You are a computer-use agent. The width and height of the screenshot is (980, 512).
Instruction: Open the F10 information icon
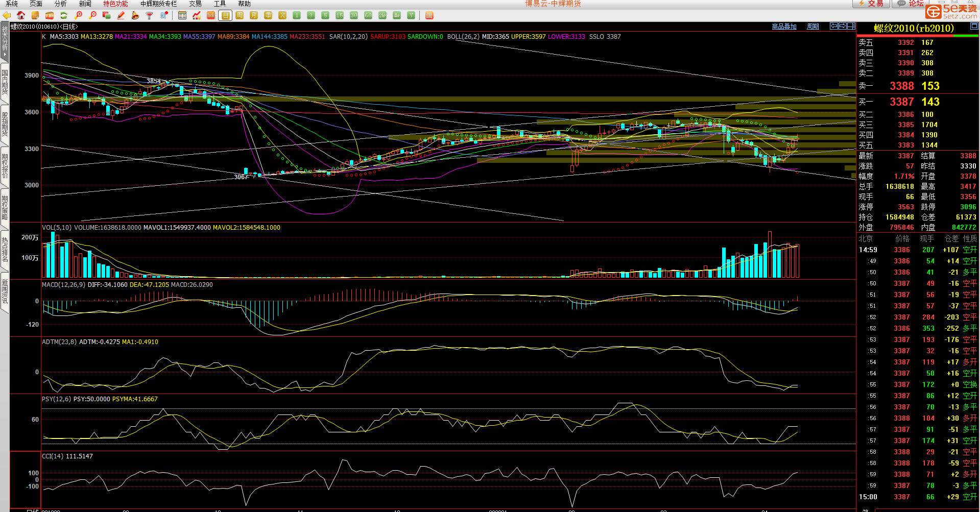(50, 15)
